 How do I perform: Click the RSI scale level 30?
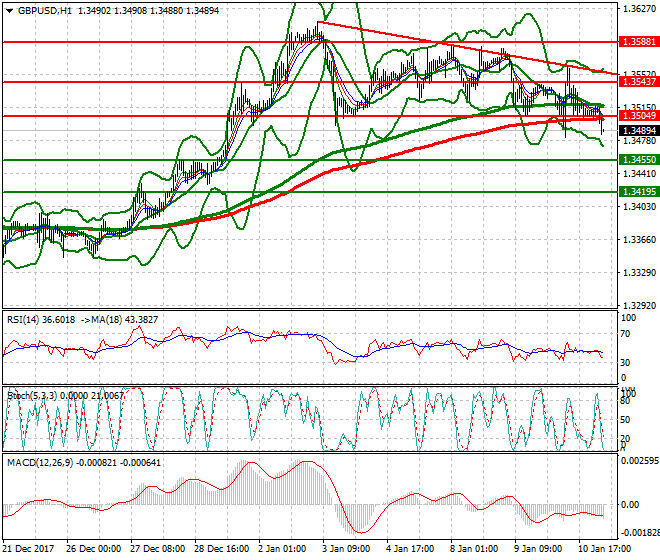click(626, 363)
